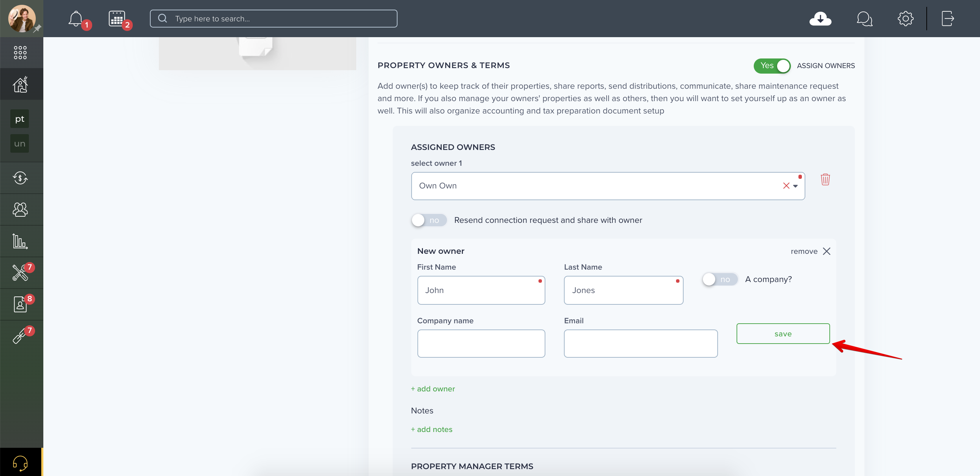Open the properties house icon in sidebar
The height and width of the screenshot is (476, 980).
coord(20,84)
